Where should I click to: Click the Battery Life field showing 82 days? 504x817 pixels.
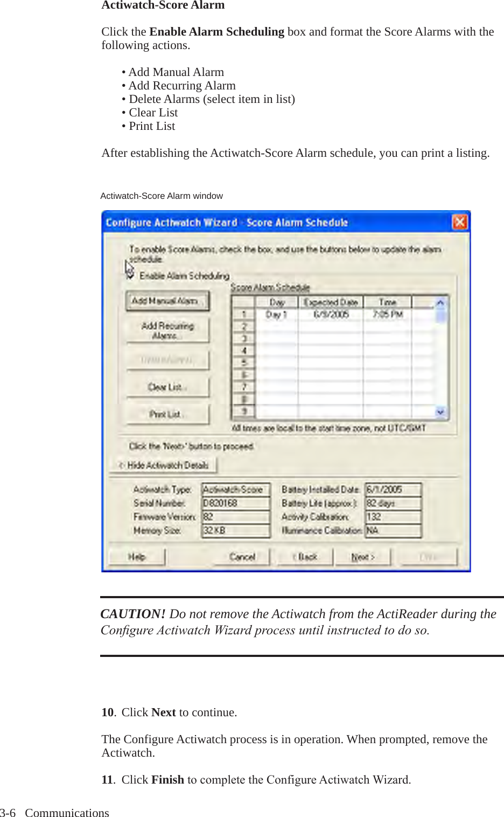393,503
